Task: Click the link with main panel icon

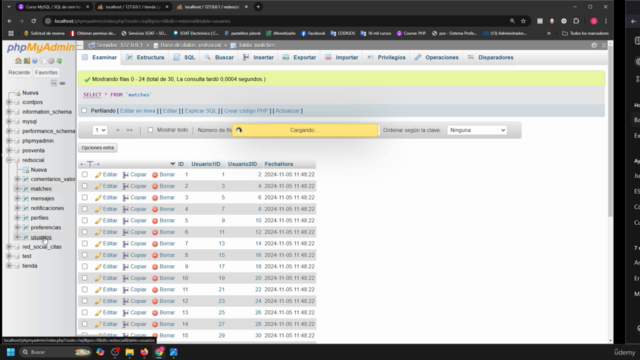Action: click(62, 83)
